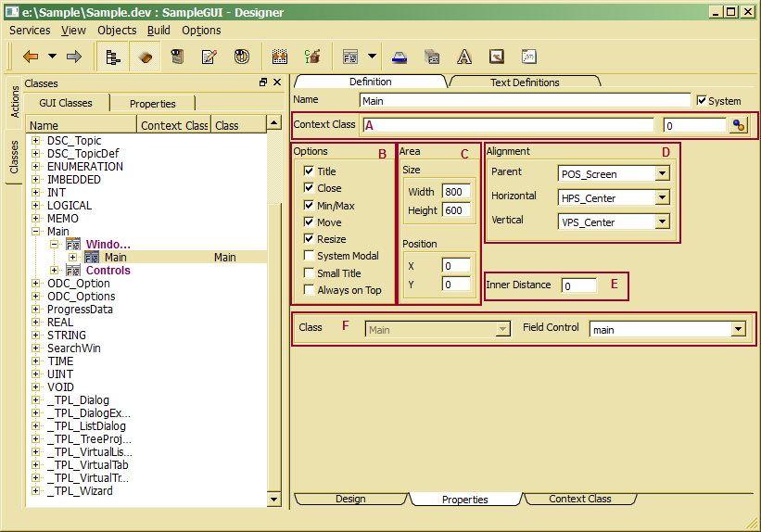Uncheck the Resize option checkbox
The image size is (761, 532).
pyautogui.click(x=309, y=239)
